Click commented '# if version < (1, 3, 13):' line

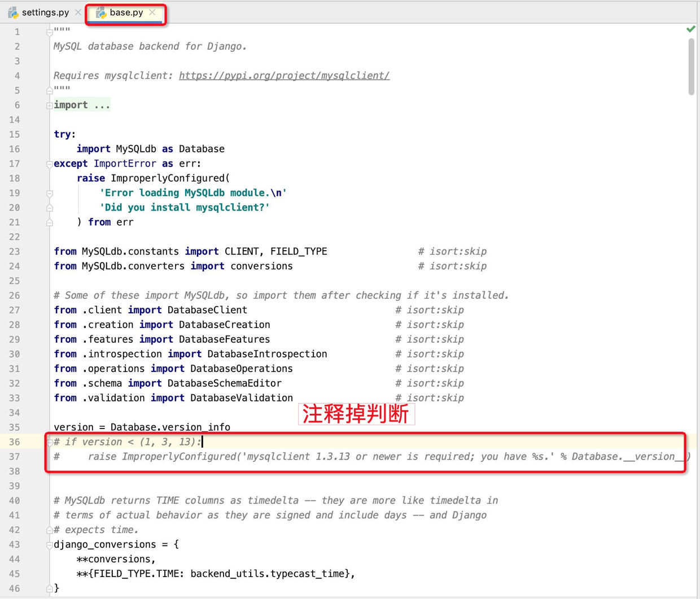point(128,442)
